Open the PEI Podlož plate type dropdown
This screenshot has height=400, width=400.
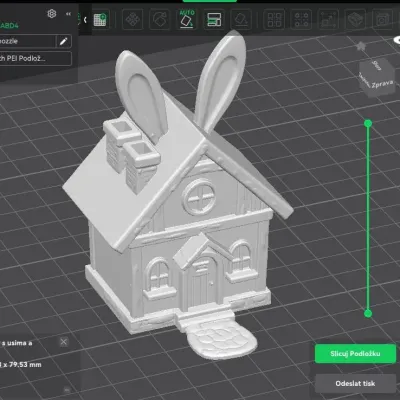tap(35, 58)
